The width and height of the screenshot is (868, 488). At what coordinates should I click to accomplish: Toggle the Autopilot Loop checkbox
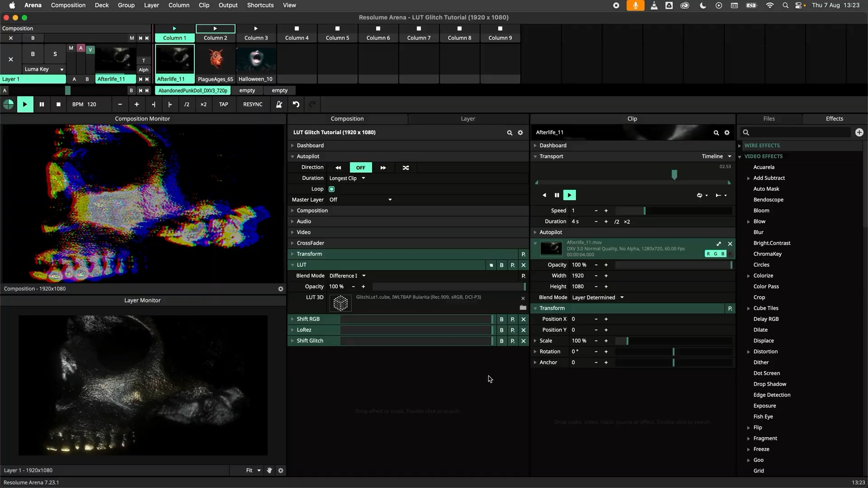[x=332, y=189]
